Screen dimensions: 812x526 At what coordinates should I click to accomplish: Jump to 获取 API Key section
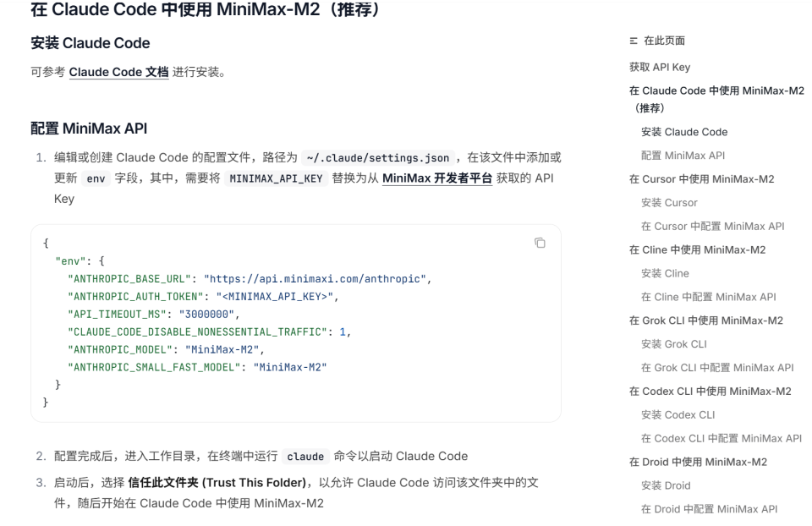point(659,67)
